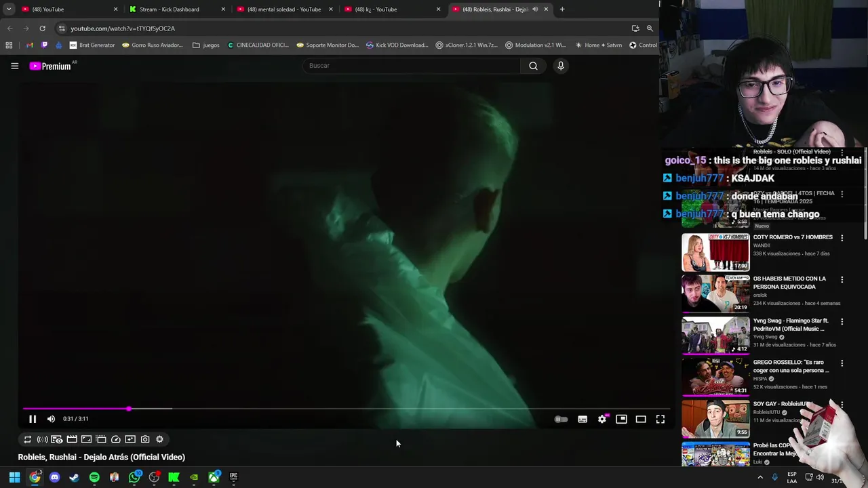Open the tab search dropdown arrow
Screen dimensions: 868x488
click(x=8, y=9)
